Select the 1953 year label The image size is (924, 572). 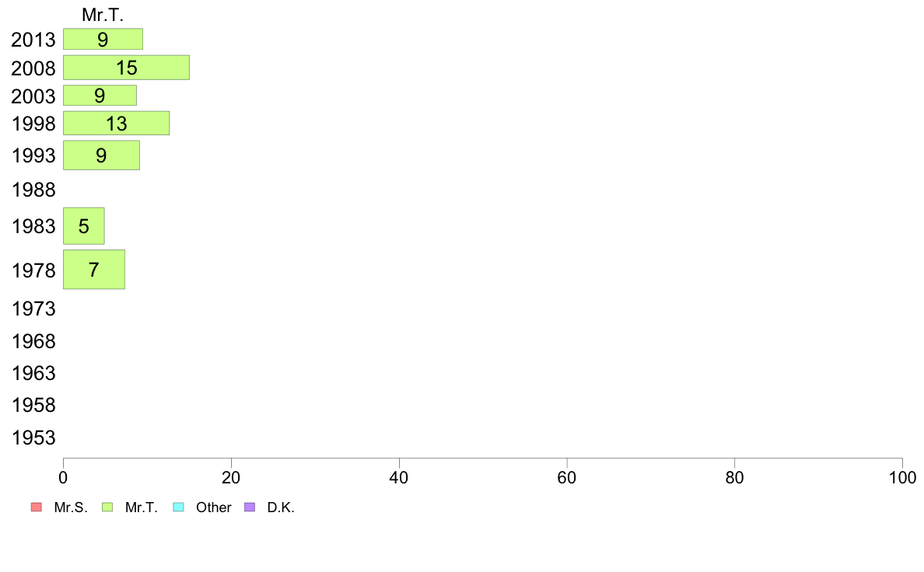pos(33,438)
